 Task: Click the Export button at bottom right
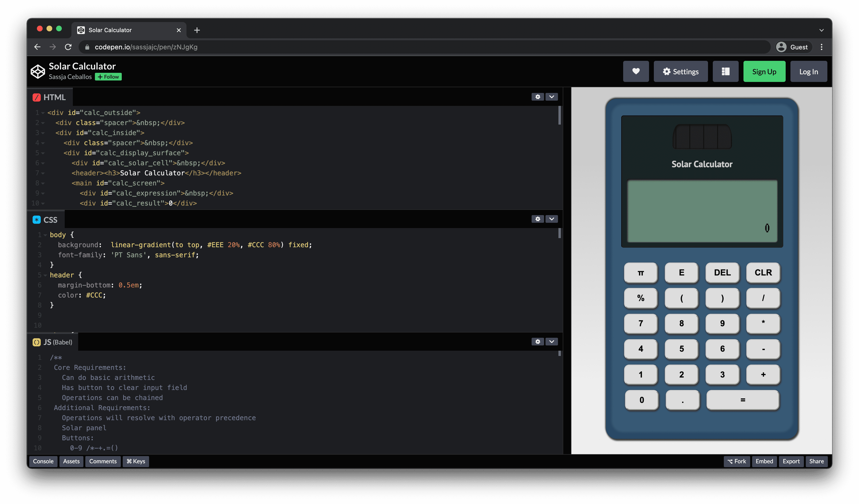pyautogui.click(x=790, y=461)
